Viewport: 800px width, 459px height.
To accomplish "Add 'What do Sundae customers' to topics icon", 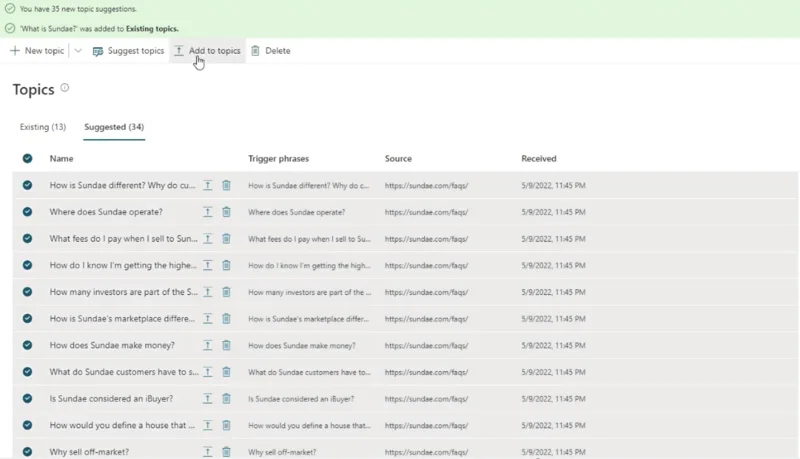I will pos(208,372).
